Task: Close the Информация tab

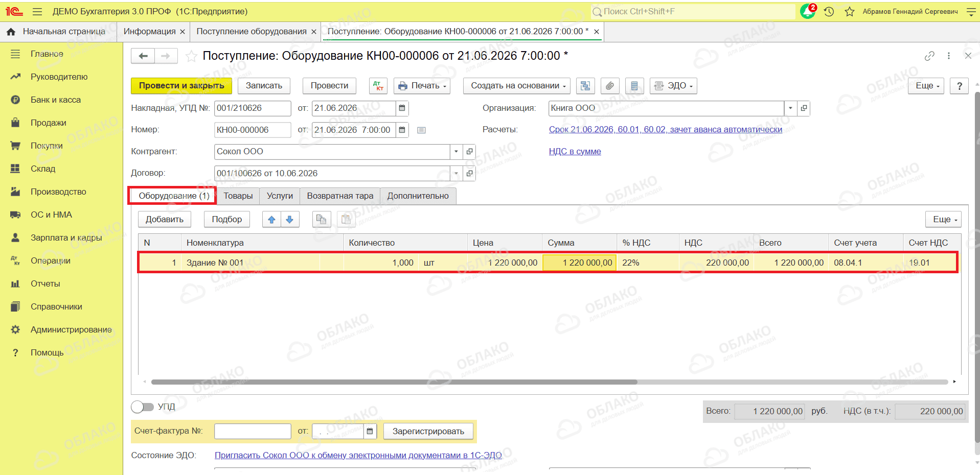Action: point(183,32)
